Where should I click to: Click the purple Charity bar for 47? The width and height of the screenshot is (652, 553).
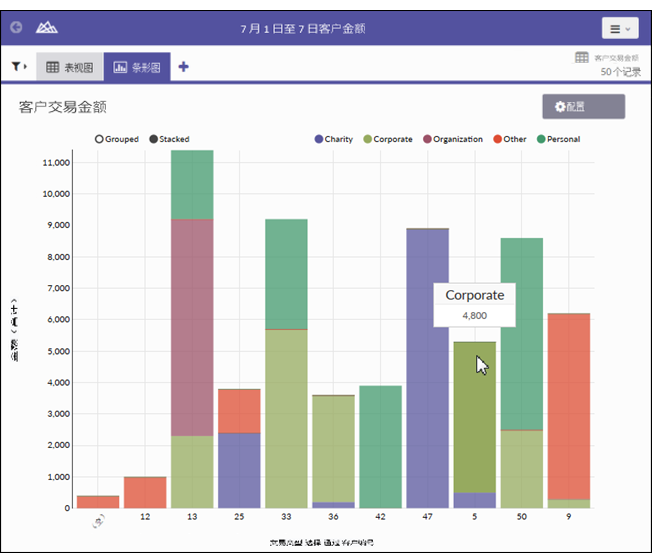pos(427,370)
